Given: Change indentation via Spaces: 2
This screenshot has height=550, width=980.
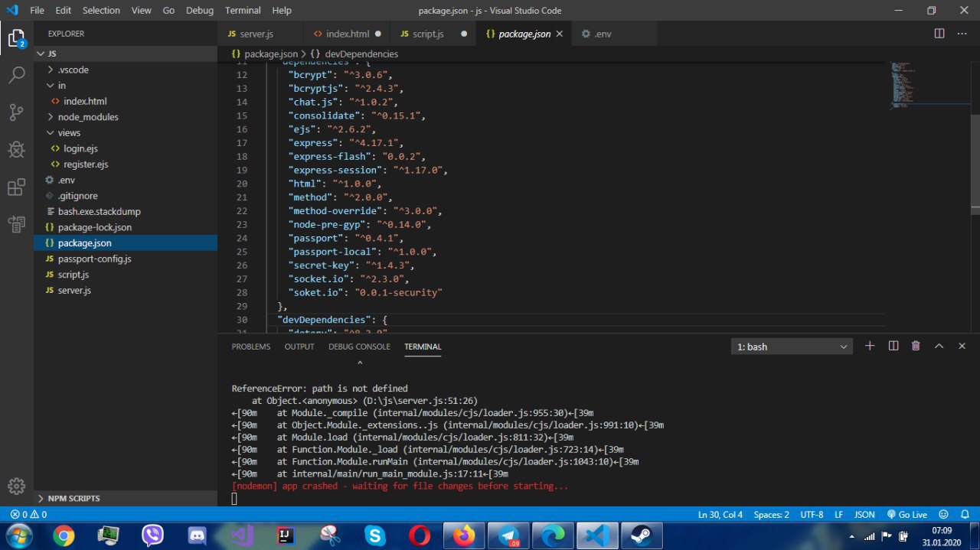Looking at the screenshot, I should click(772, 515).
